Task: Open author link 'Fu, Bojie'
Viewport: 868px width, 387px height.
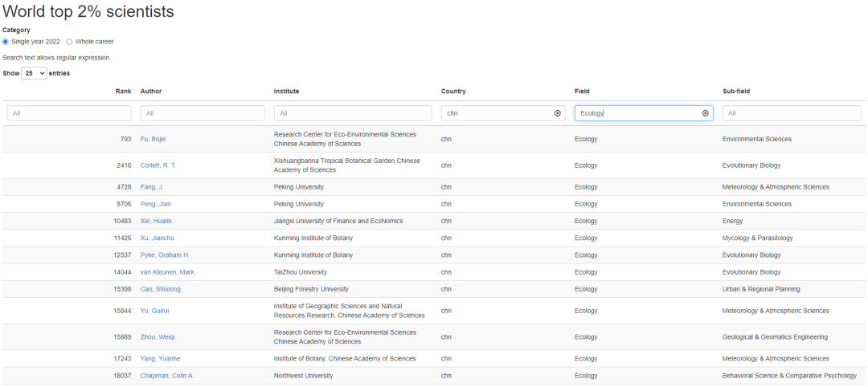Action: click(153, 140)
